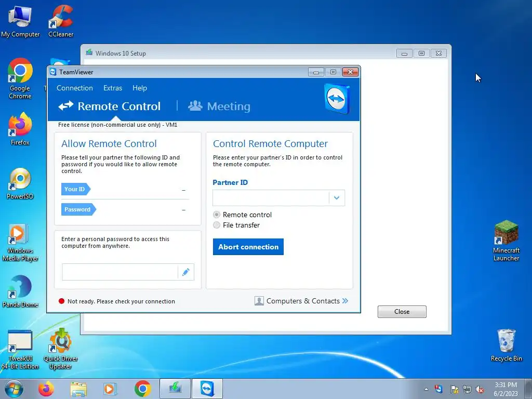Click the muted volume tray icon
The width and height of the screenshot is (532, 399).
[x=480, y=390]
